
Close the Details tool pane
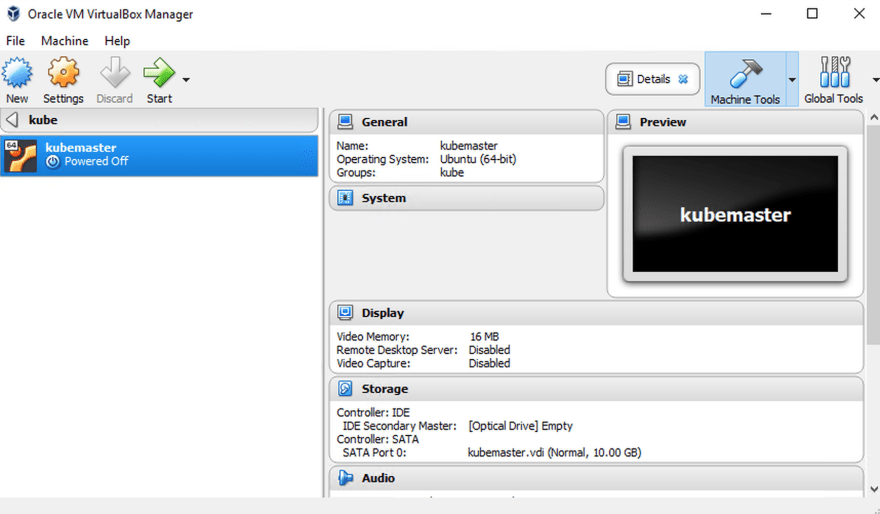(683, 79)
